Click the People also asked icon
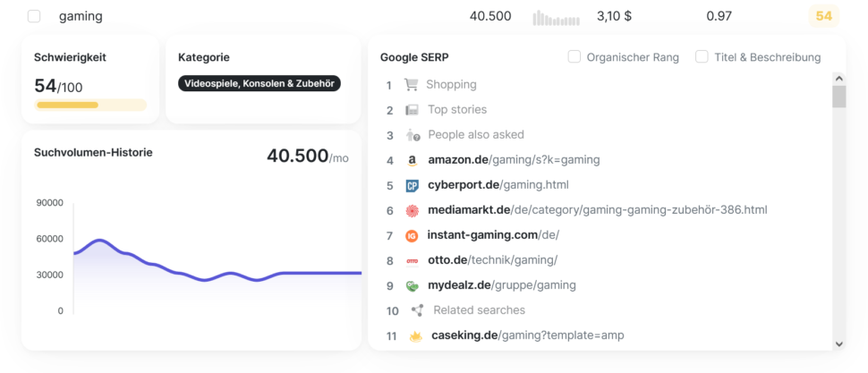868x373 pixels. point(413,135)
